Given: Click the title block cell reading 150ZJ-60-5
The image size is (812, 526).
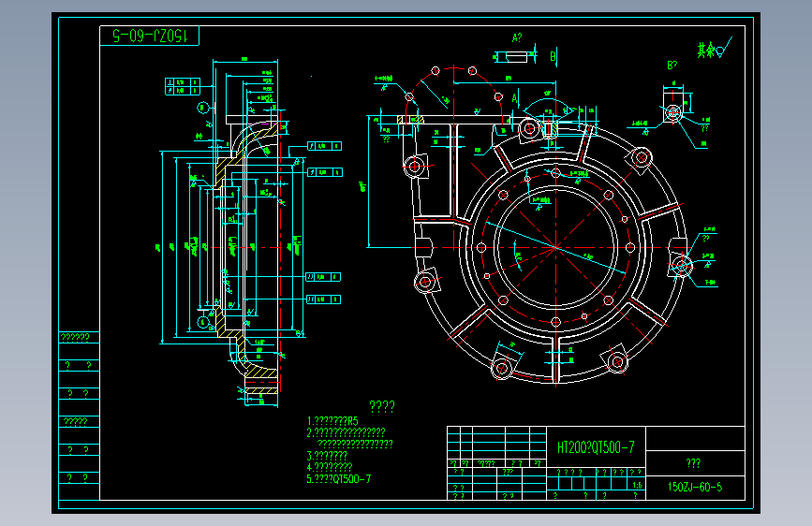Looking at the screenshot, I should coord(695,488).
